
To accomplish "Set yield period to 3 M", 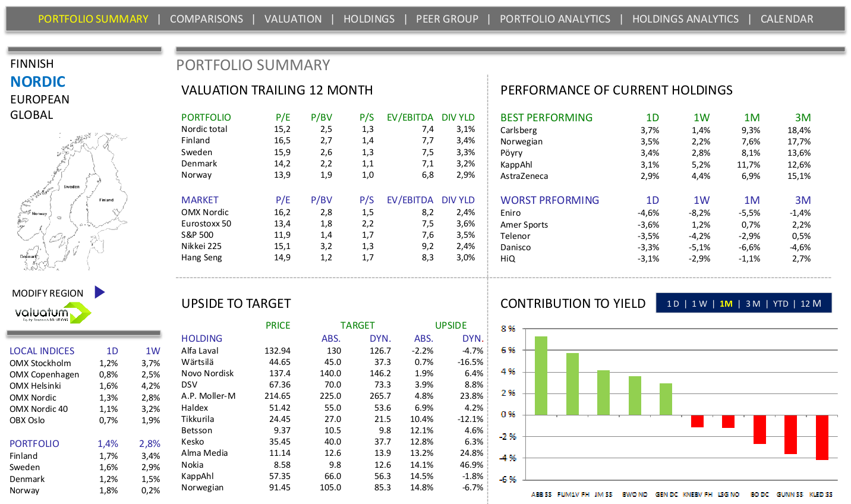I will pos(753,304).
